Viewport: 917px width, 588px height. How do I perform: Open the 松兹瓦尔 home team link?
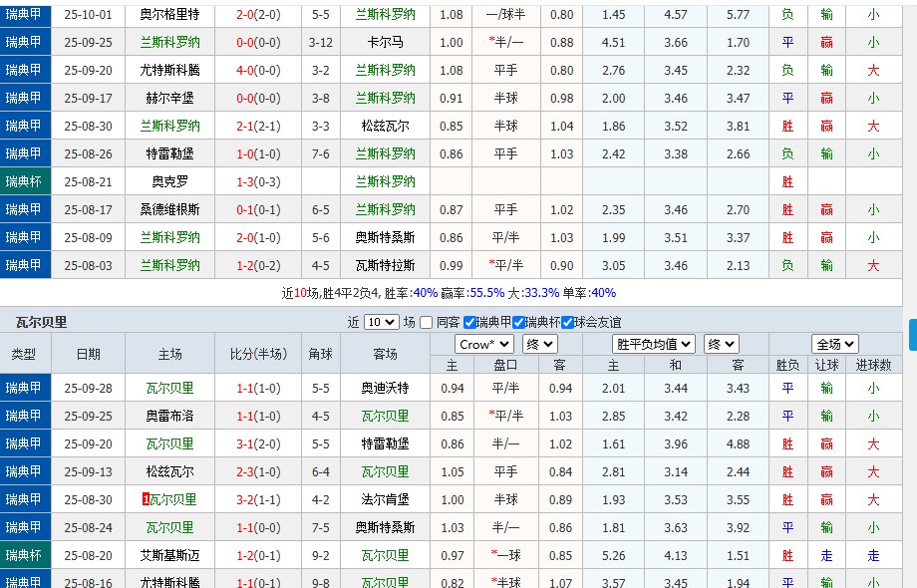tap(170, 472)
